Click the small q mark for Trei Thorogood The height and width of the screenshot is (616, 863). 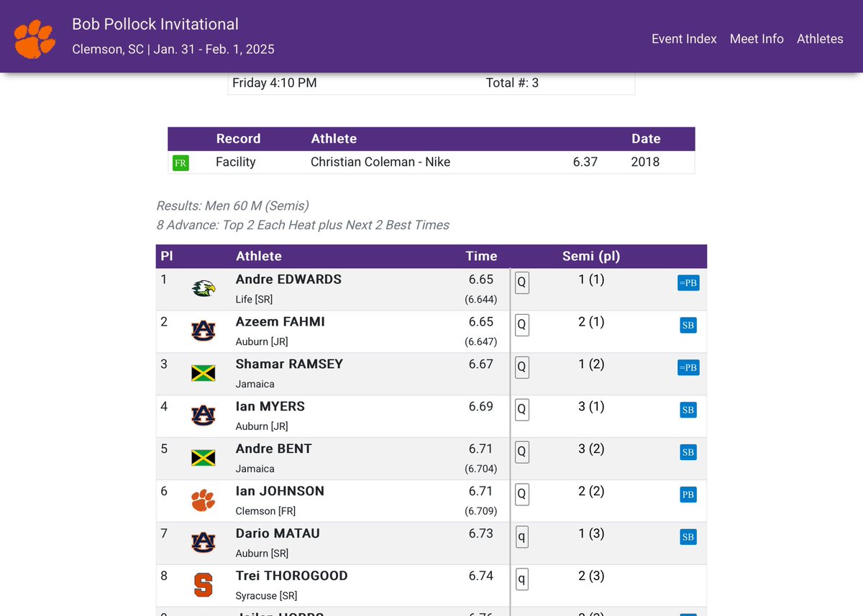click(522, 580)
